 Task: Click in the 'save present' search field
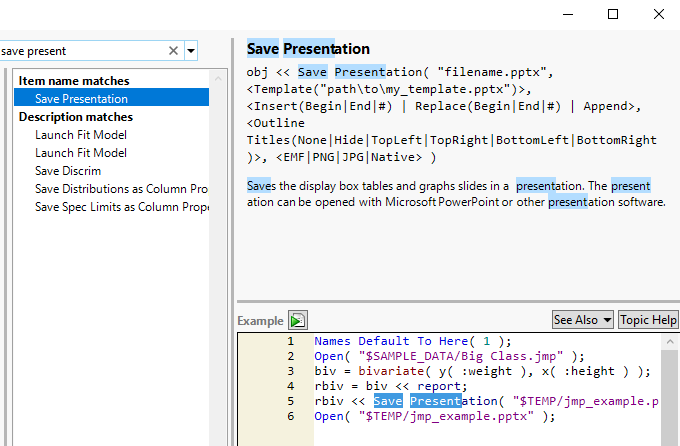[80, 50]
